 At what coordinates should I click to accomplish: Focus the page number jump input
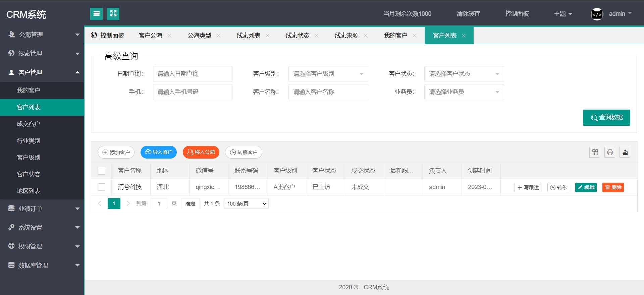pos(159,203)
